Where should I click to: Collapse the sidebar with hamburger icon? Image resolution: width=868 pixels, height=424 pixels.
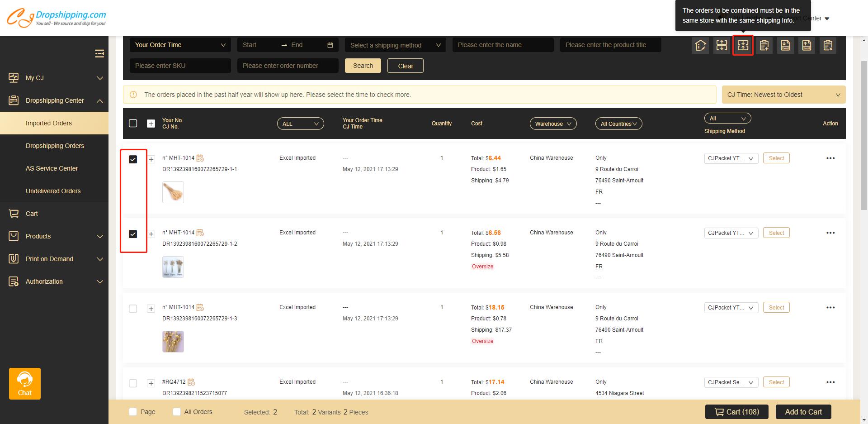[x=99, y=54]
